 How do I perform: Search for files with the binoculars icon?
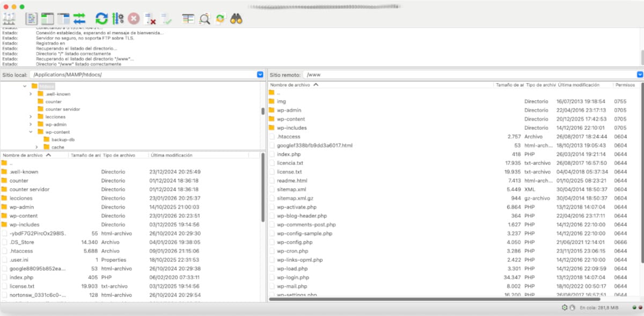click(x=237, y=19)
